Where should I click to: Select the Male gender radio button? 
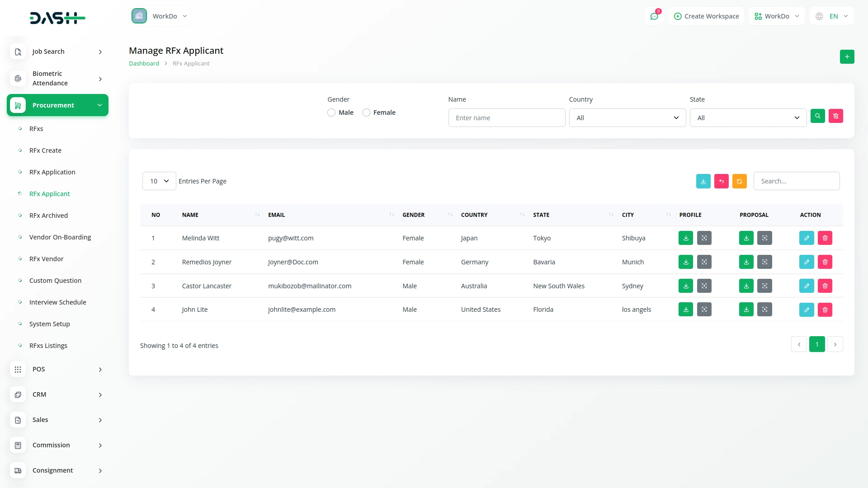(331, 113)
